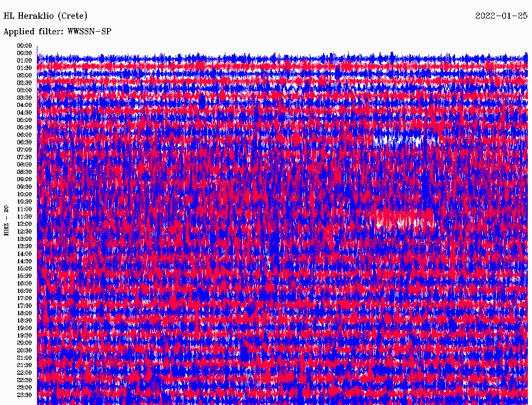Select the 07:00 time label

pyautogui.click(x=24, y=150)
